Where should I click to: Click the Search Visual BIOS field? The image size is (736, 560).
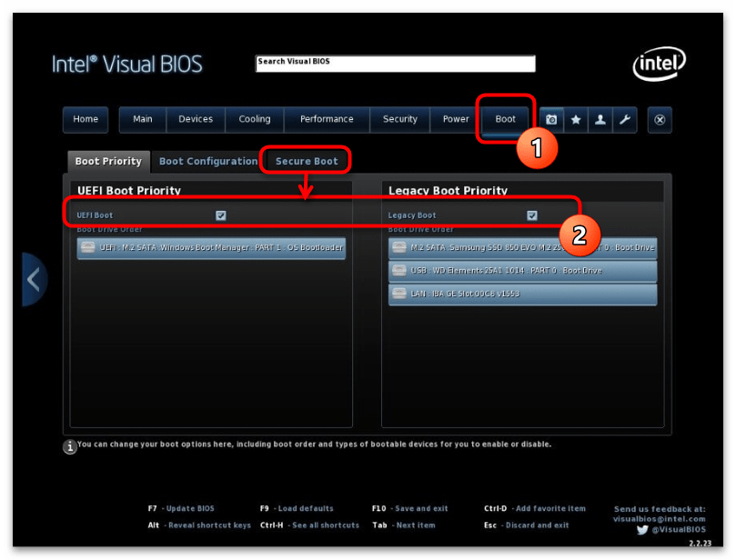click(x=395, y=64)
